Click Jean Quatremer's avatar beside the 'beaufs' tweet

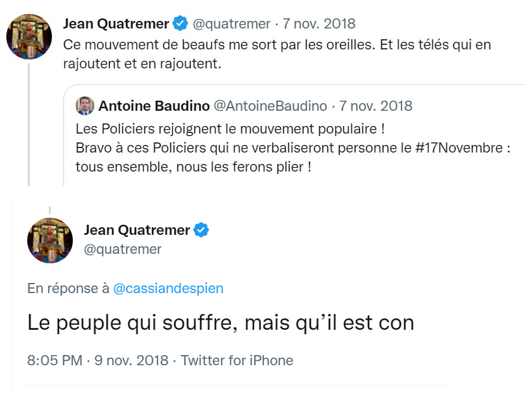click(x=29, y=36)
